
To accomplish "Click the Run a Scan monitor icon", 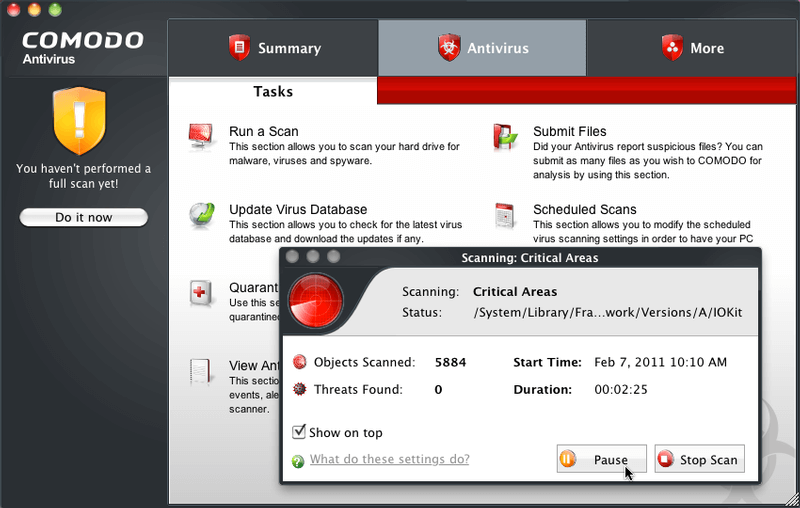I will click(x=202, y=137).
